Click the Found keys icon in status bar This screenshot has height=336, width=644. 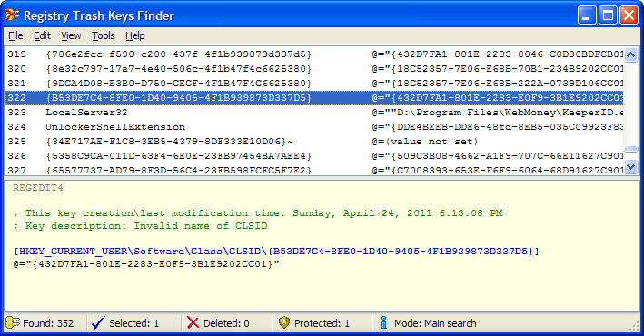pyautogui.click(x=13, y=323)
